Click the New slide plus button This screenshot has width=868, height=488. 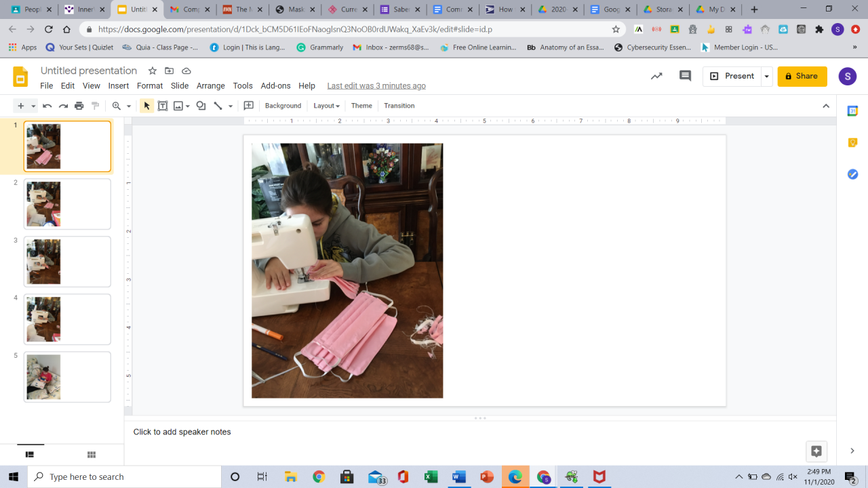pyautogui.click(x=20, y=106)
